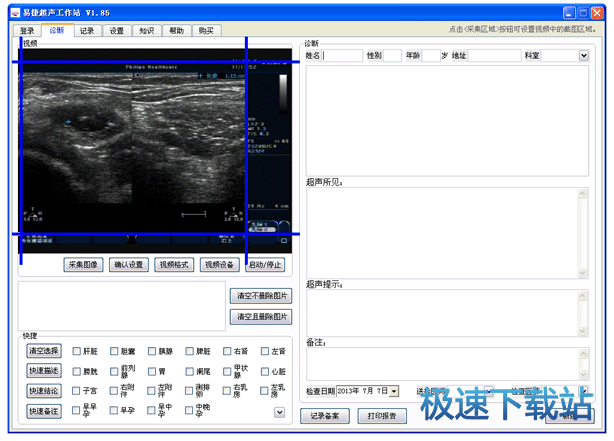Image resolution: width=614 pixels, height=441 pixels.
Task: Click the 清空不删除图片 button
Action: 261,296
